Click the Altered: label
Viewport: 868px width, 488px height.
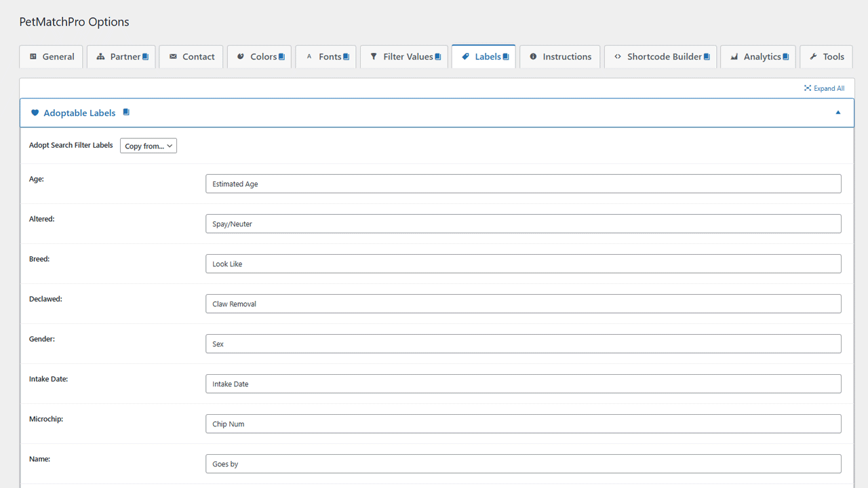click(41, 219)
